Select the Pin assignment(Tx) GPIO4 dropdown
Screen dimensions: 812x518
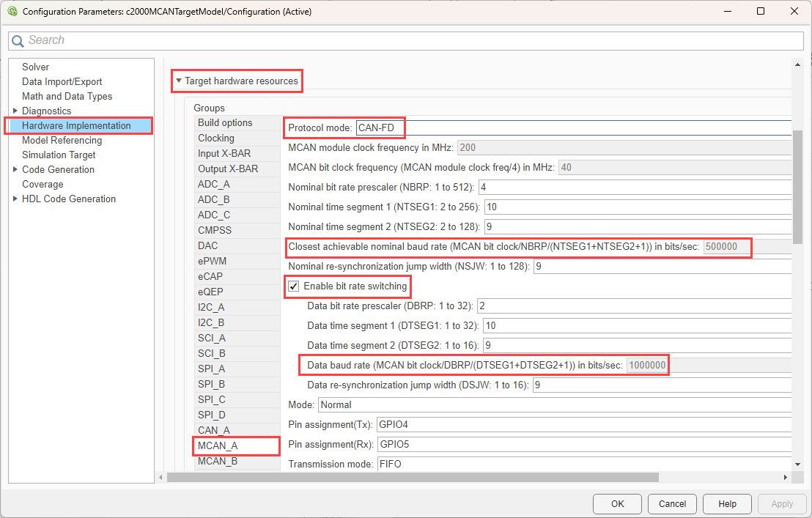point(583,424)
